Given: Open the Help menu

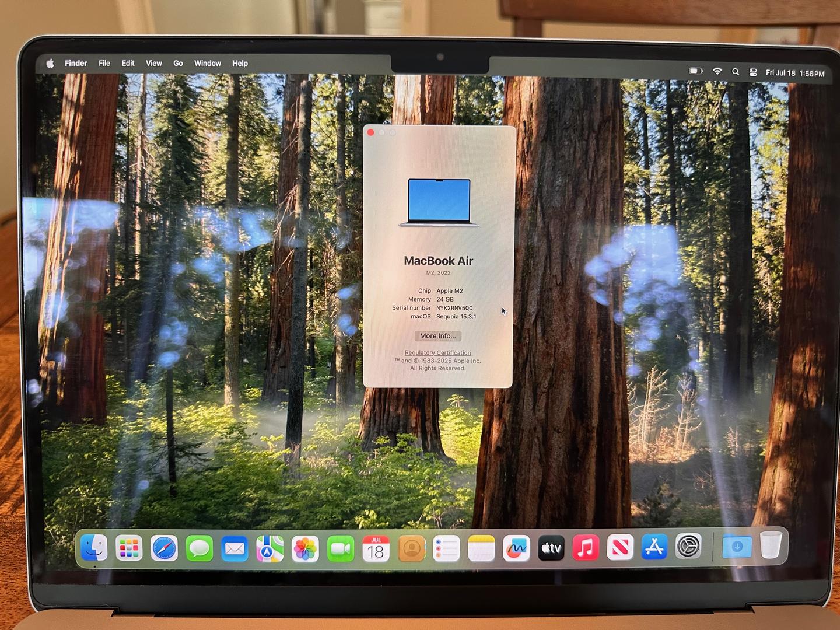Looking at the screenshot, I should pyautogui.click(x=240, y=63).
